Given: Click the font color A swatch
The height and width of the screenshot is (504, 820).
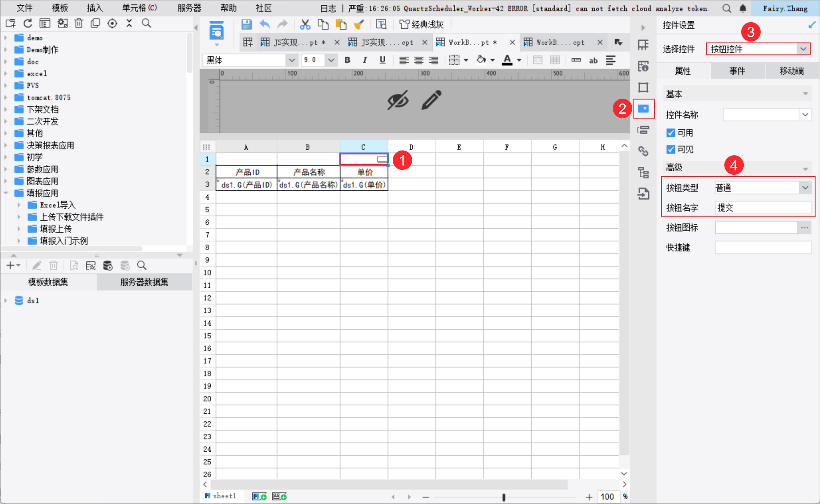Looking at the screenshot, I should coord(507,60).
